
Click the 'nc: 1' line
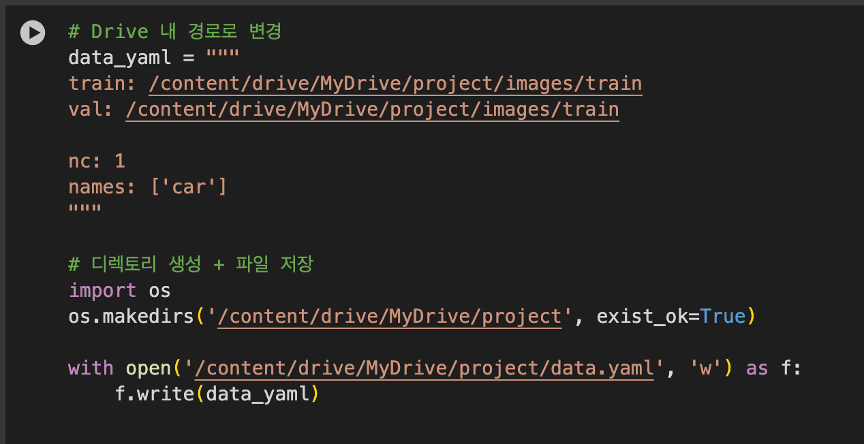97,161
